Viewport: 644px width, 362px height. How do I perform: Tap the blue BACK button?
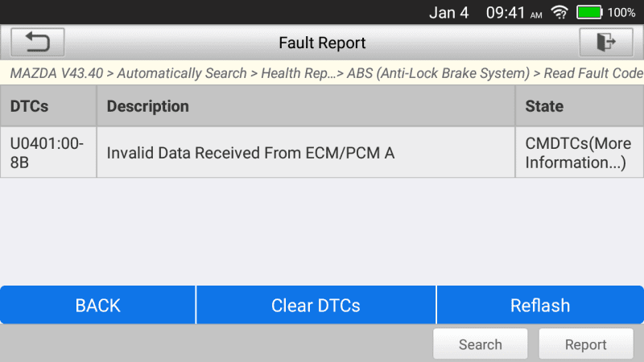pos(97,305)
